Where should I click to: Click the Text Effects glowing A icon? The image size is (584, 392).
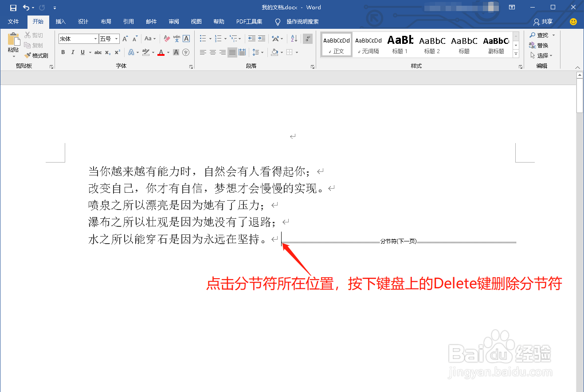pyautogui.click(x=131, y=52)
